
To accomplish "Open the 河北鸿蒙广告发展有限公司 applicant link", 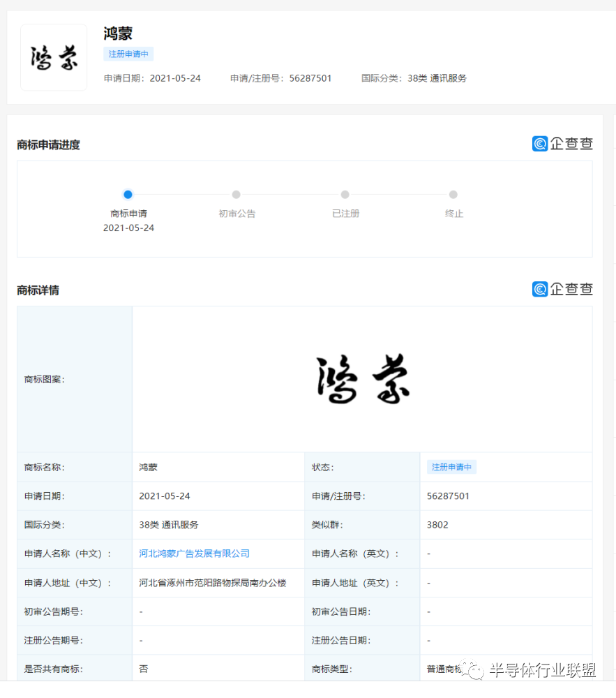I will [x=195, y=554].
